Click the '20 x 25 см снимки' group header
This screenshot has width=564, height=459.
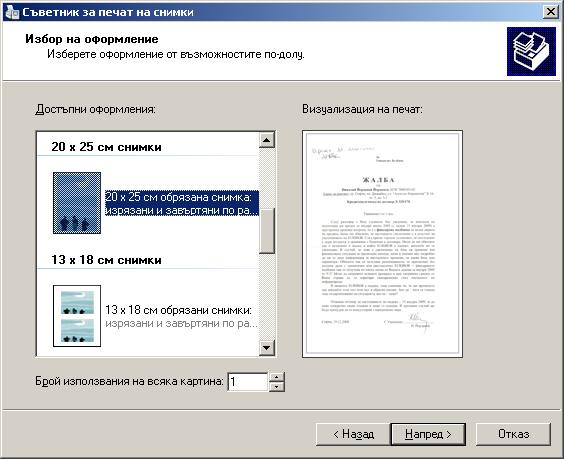point(106,147)
